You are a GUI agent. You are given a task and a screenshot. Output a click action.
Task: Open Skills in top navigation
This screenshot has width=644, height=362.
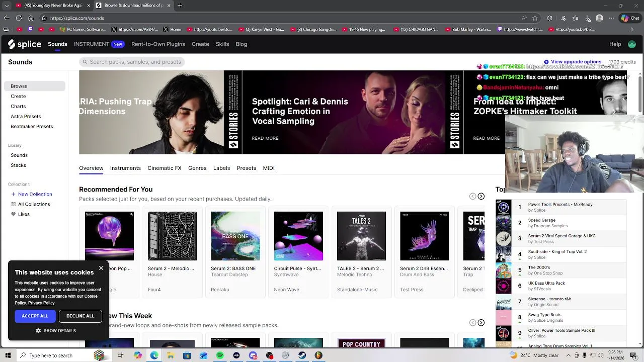(x=222, y=44)
